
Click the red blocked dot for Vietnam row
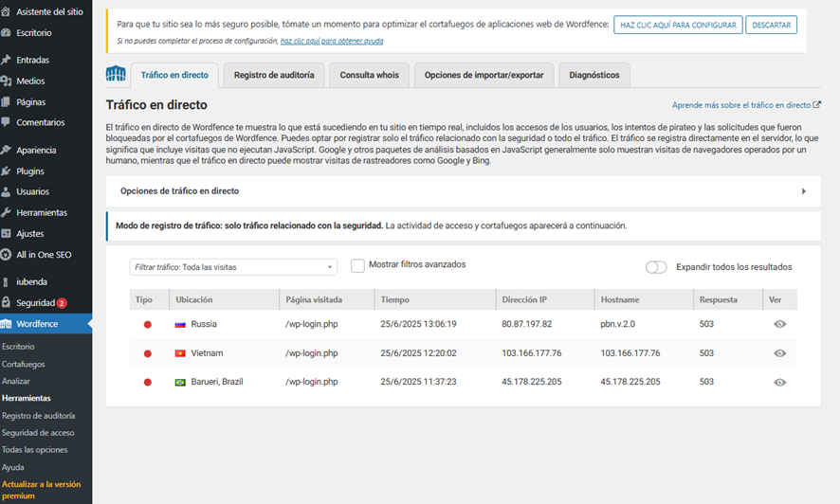pyautogui.click(x=147, y=353)
